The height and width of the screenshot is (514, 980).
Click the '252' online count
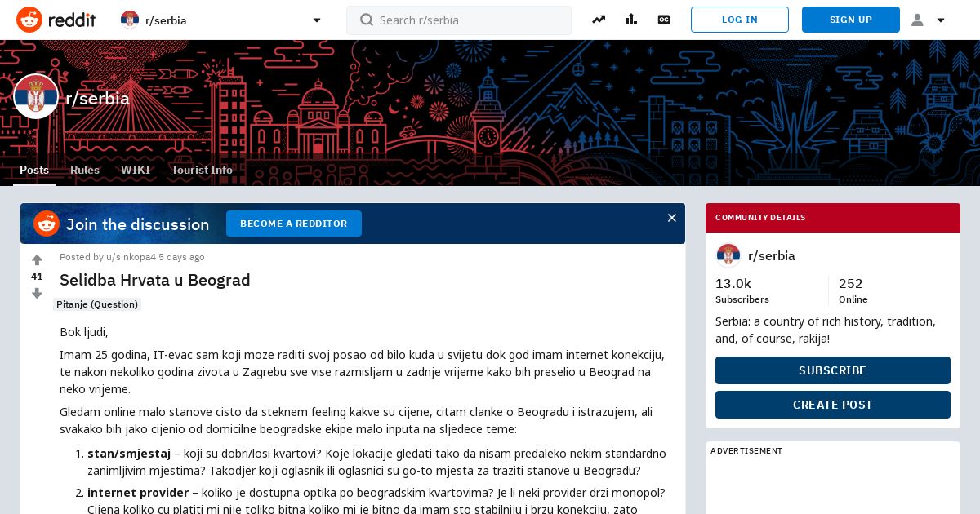point(851,284)
